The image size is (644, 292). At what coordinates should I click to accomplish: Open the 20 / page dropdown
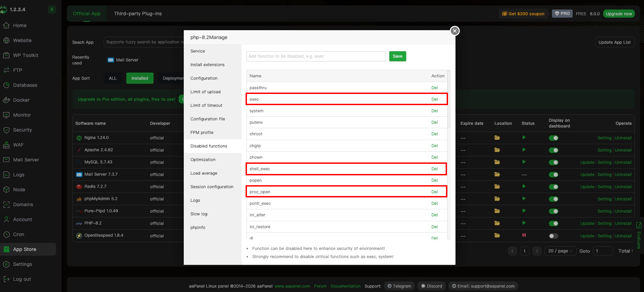(560, 251)
